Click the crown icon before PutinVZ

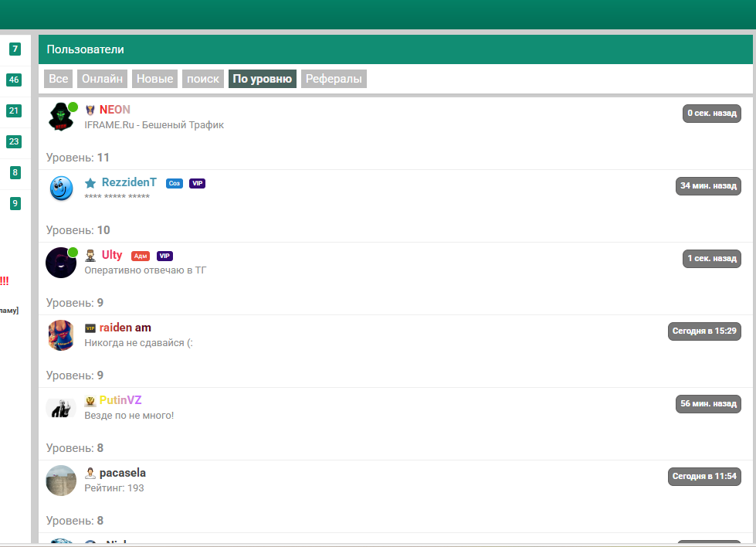(x=90, y=401)
